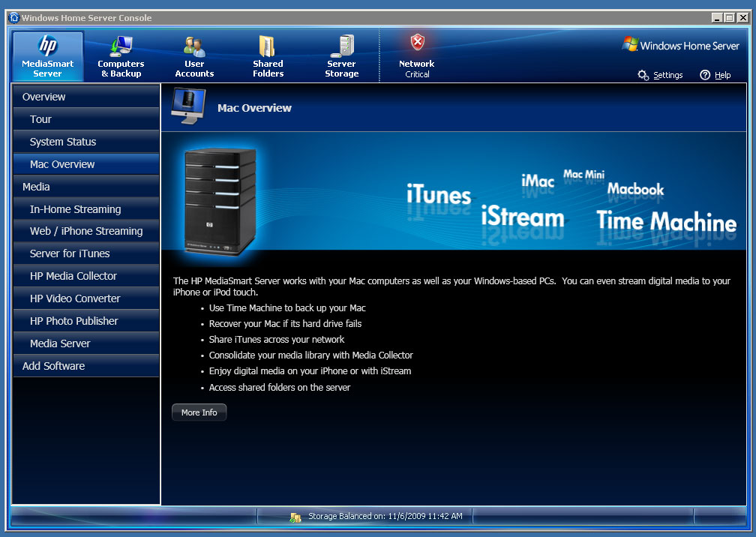This screenshot has width=756, height=537.
Task: Open Web / iPhone Streaming
Action: point(85,232)
